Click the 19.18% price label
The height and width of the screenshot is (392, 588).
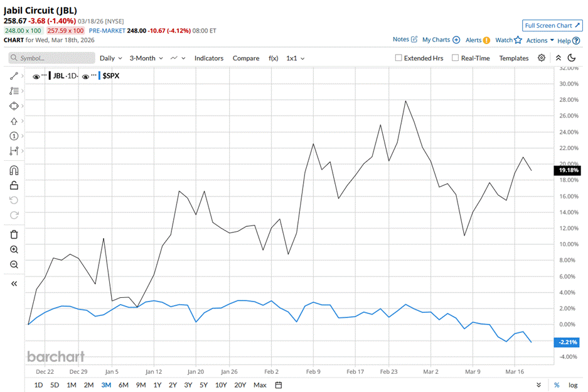coord(568,170)
